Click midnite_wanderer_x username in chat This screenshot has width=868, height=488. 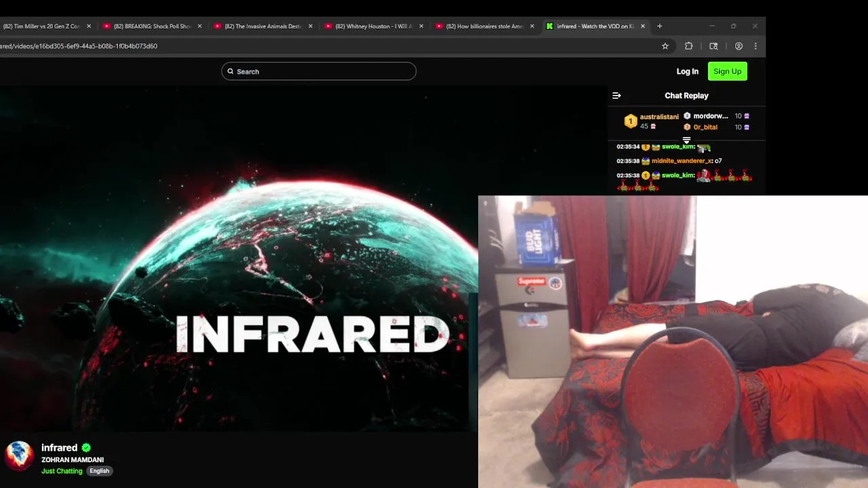(682, 161)
